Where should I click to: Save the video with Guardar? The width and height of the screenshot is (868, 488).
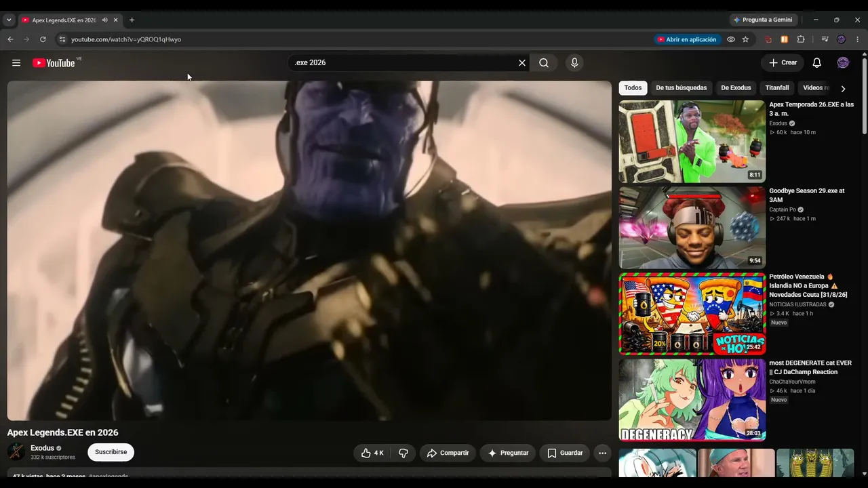pos(565,453)
